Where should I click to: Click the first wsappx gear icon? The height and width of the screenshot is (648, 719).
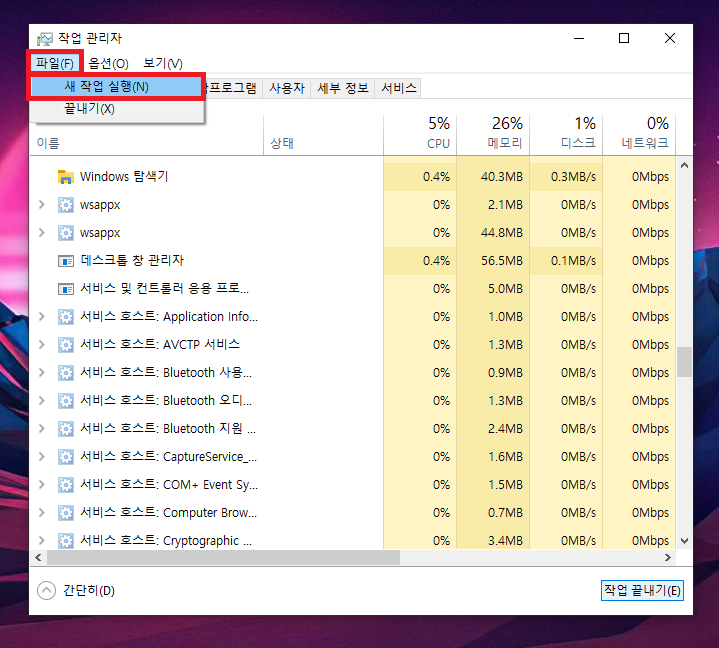(x=66, y=205)
